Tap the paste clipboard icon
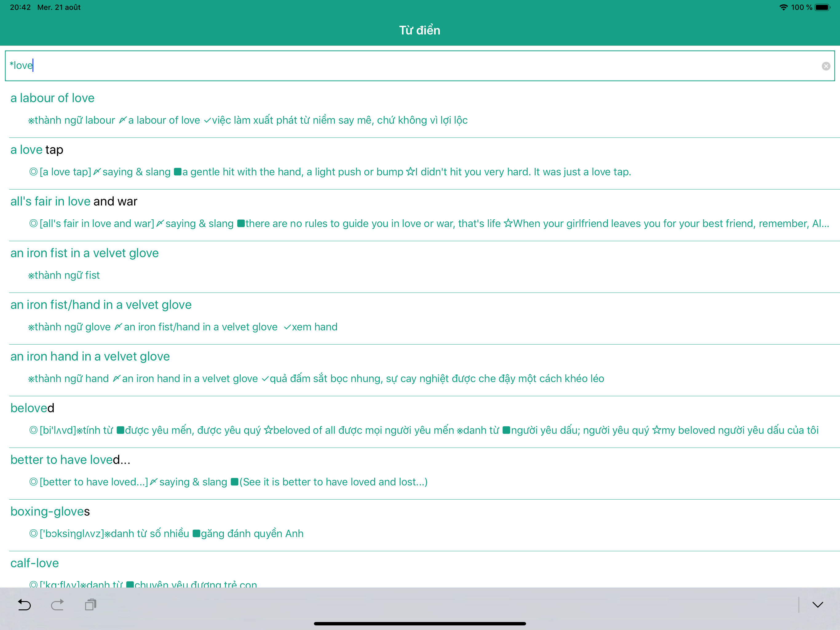 click(91, 604)
